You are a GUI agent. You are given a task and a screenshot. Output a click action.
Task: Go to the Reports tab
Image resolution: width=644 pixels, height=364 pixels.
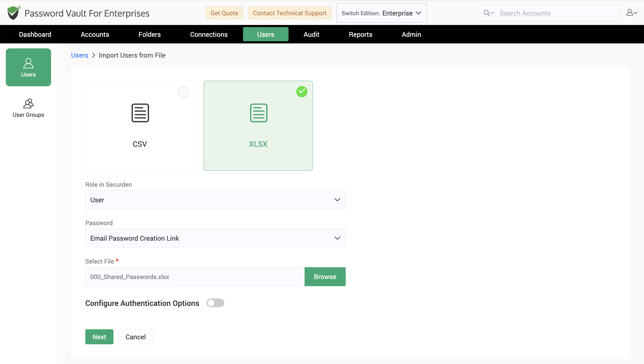pos(360,34)
